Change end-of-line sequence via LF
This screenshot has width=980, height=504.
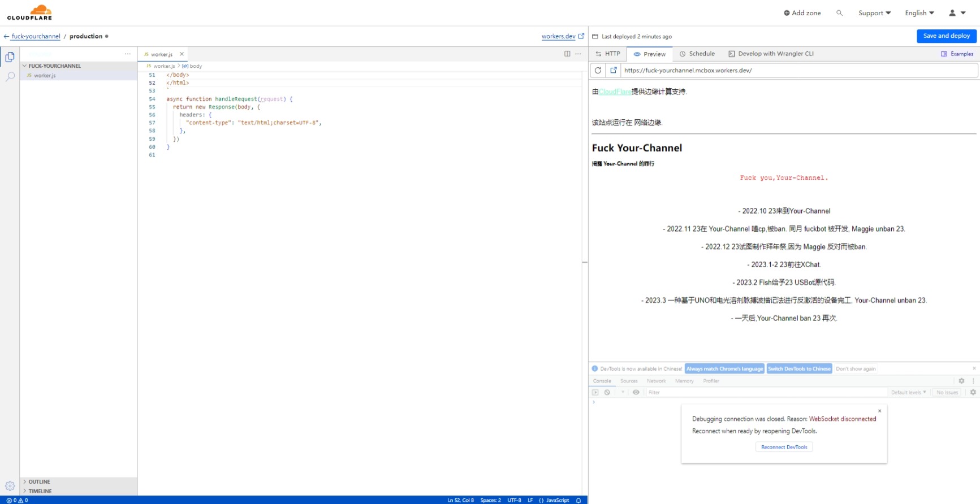(x=530, y=500)
